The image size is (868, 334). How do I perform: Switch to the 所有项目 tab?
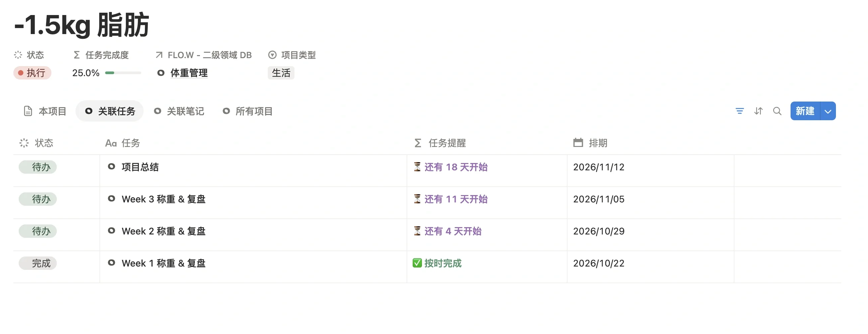point(248,111)
